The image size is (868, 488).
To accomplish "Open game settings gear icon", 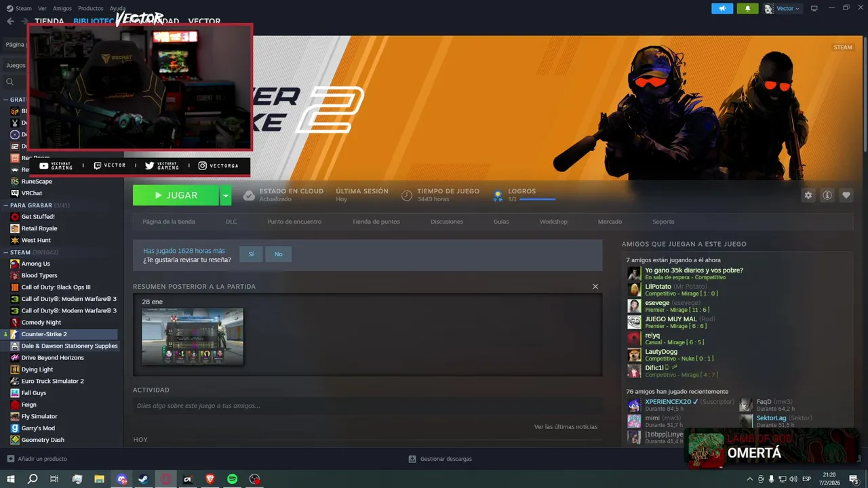I will coord(808,195).
